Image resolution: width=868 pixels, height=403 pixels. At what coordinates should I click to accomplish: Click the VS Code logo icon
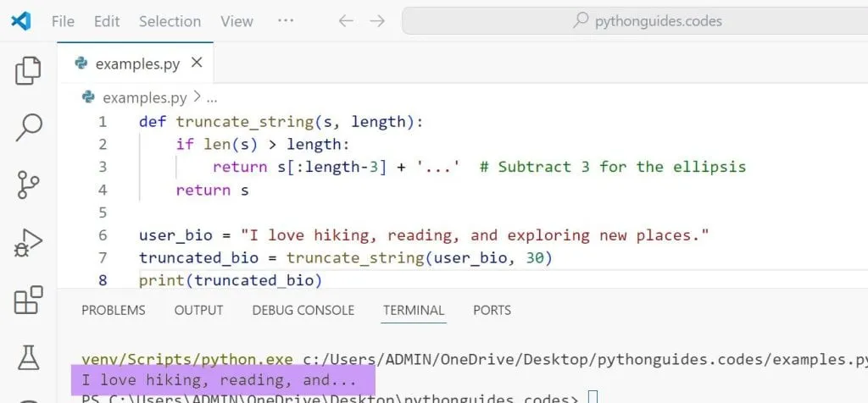tap(22, 21)
